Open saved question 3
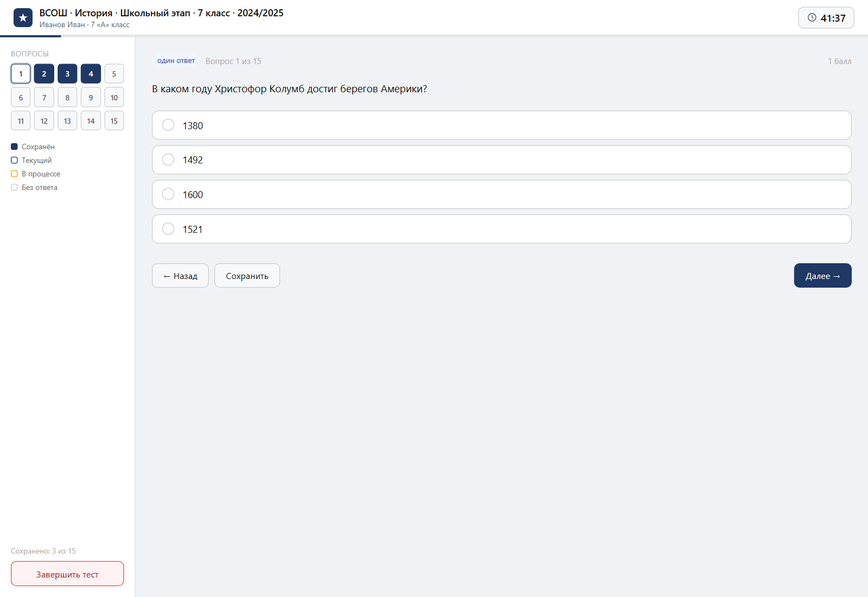 [67, 74]
